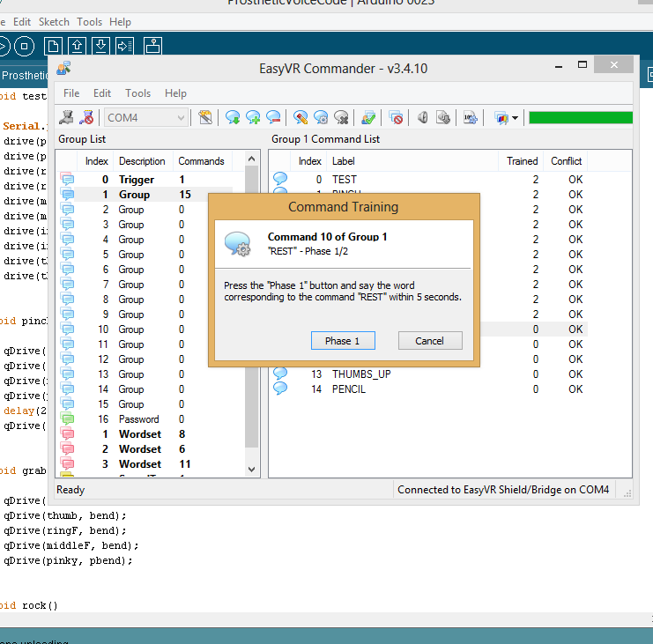Open Edit menu in Arduino window
The image size is (653, 644).
tap(22, 22)
